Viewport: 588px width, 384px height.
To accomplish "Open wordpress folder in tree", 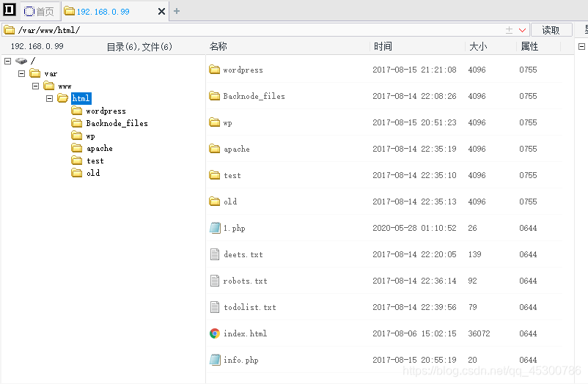I will click(106, 111).
